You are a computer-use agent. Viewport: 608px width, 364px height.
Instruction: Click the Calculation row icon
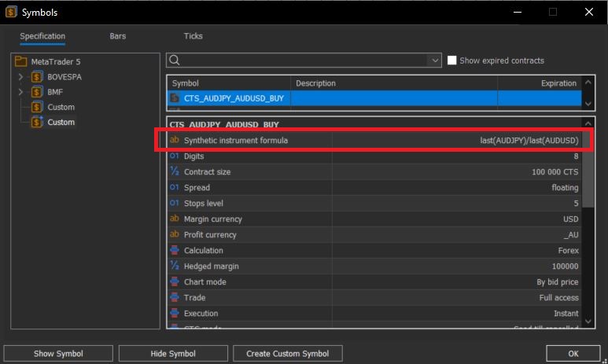tap(175, 250)
